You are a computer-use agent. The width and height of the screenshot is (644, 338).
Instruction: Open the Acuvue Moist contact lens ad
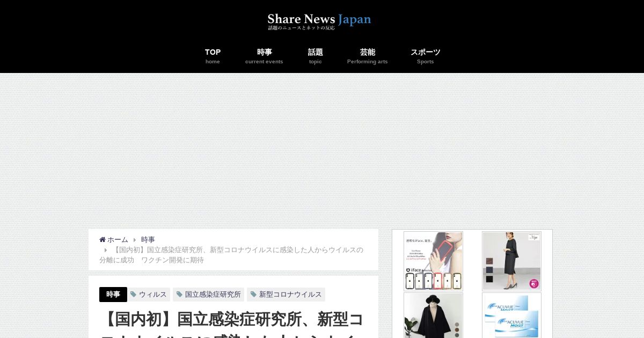point(511,315)
